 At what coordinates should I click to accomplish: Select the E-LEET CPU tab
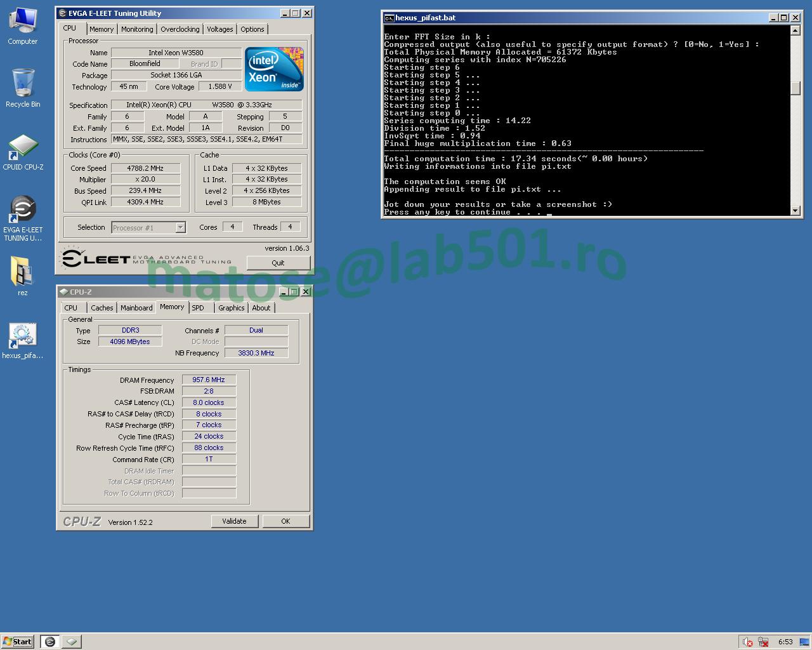click(x=70, y=28)
